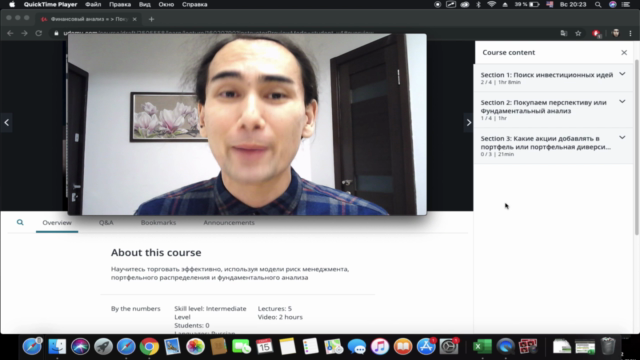The image size is (640, 360).
Task: Open App Store from the Dock
Action: (426, 347)
